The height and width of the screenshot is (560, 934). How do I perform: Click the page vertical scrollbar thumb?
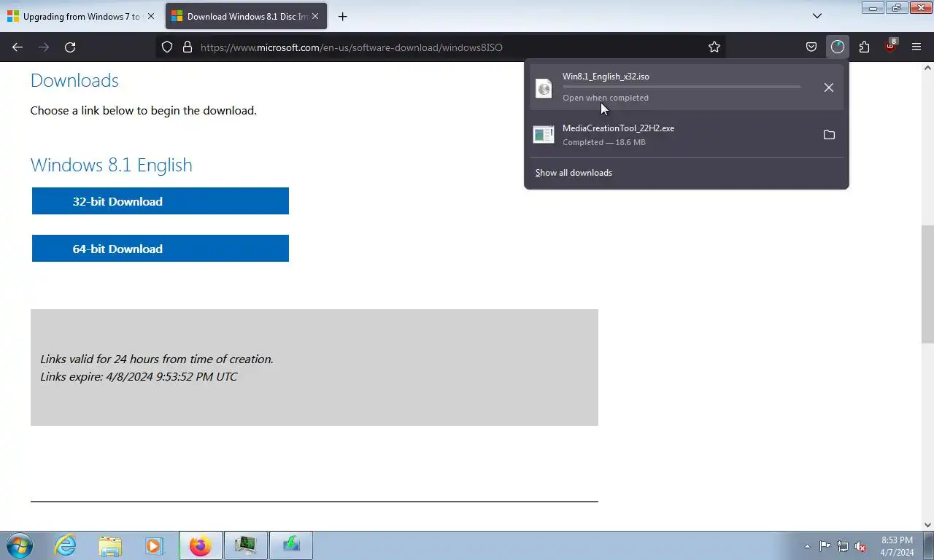pos(927,284)
